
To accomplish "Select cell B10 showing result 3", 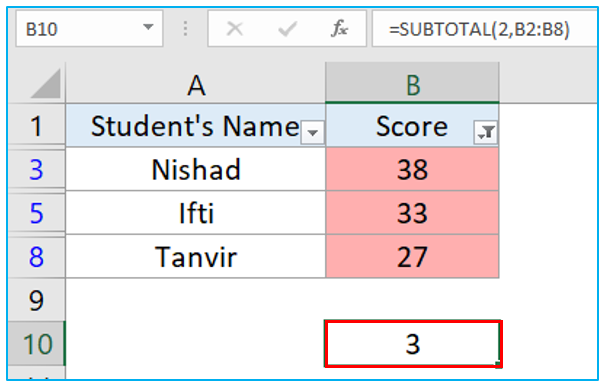I will 413,344.
